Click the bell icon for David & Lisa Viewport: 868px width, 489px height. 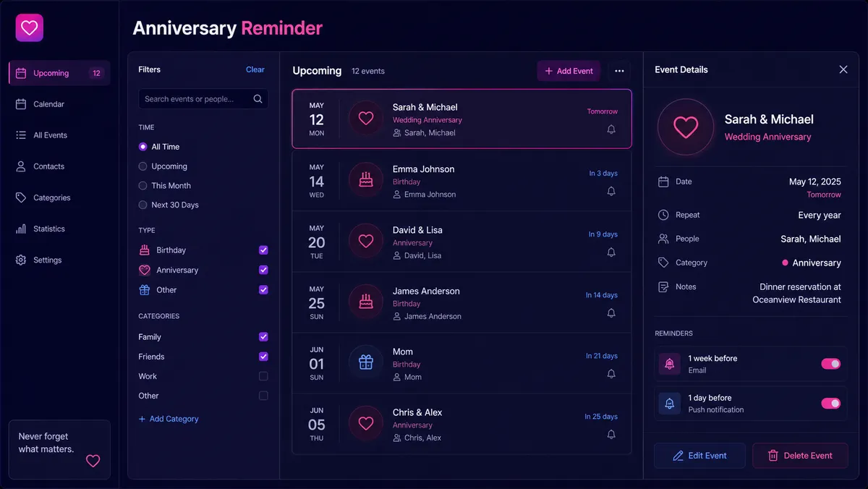(611, 252)
